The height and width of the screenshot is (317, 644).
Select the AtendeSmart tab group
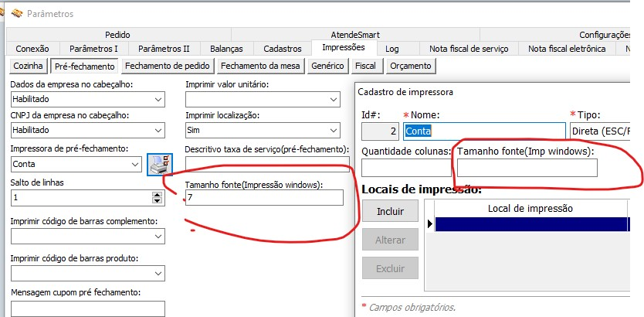click(355, 35)
